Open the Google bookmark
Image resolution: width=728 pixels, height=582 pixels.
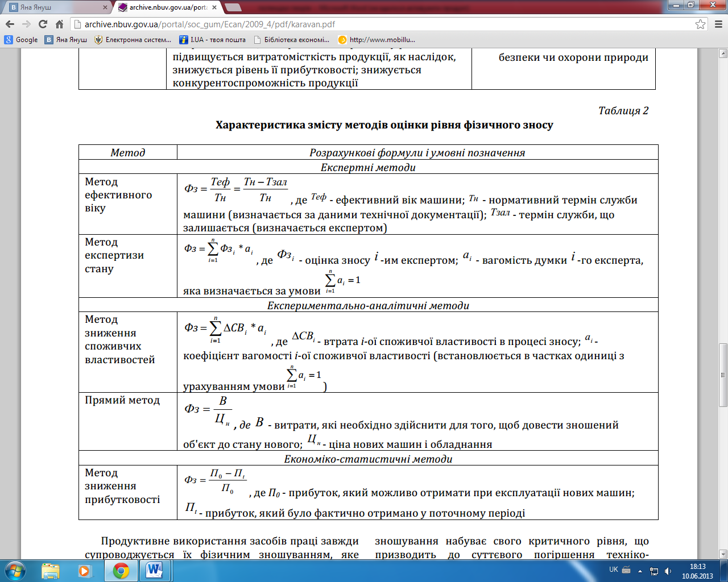point(21,40)
